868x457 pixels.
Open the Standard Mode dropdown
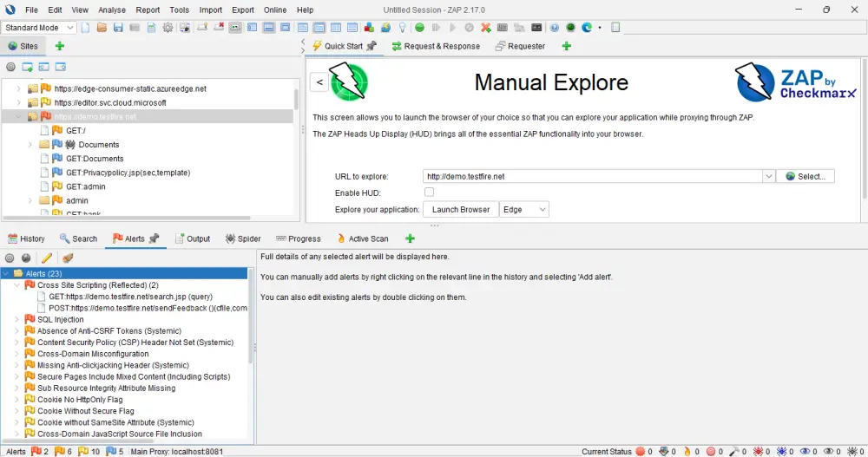point(39,28)
